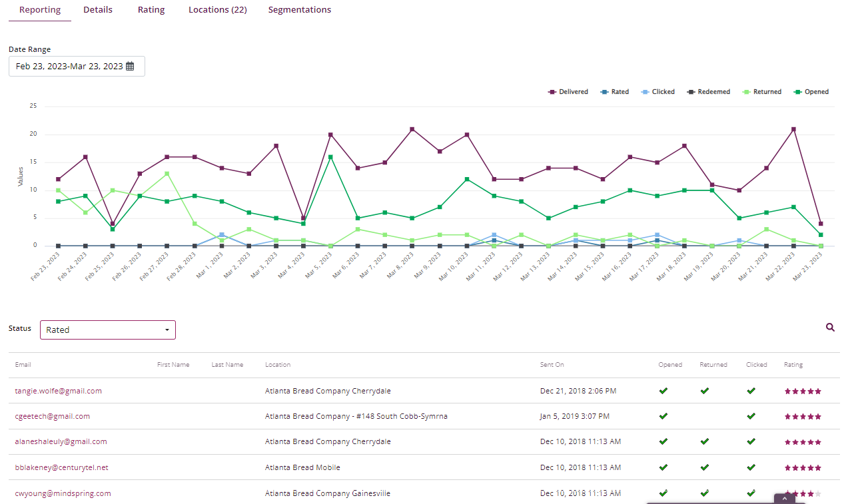The width and height of the screenshot is (858, 504).
Task: Click the calendar icon in date range field
Action: click(130, 67)
